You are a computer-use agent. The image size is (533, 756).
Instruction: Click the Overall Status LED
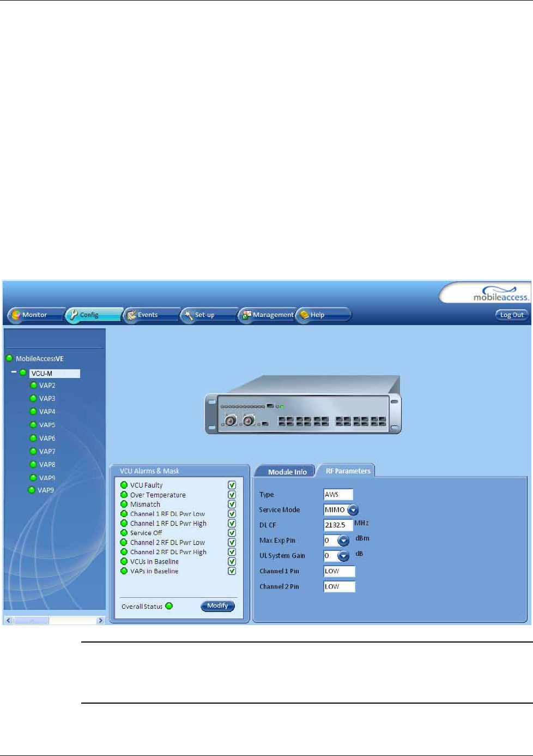(x=169, y=606)
